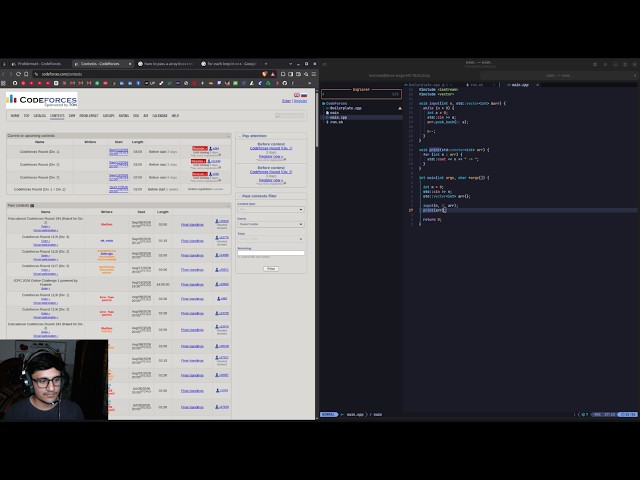Open a new browser tab with the plus button

point(266,64)
